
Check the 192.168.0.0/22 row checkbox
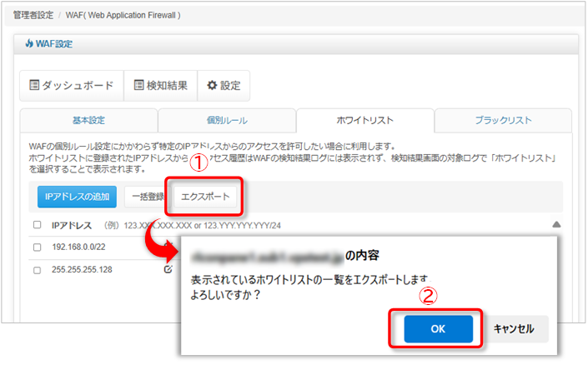[x=38, y=247]
